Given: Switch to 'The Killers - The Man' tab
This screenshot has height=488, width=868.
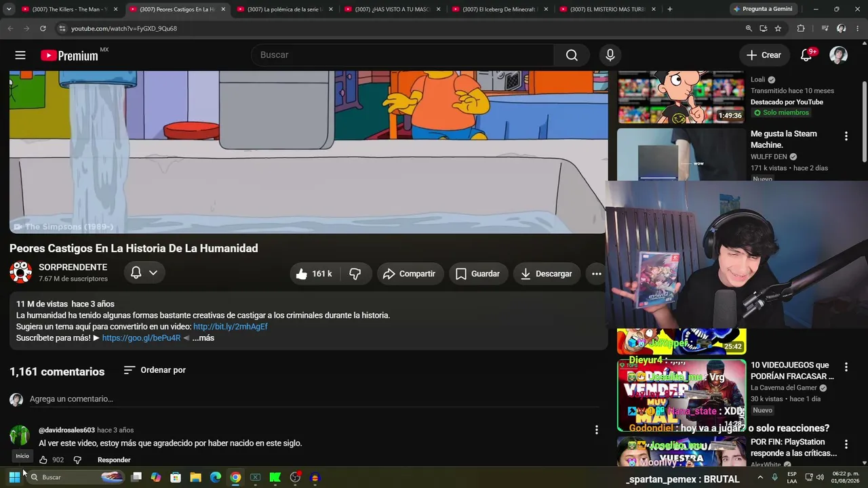Looking at the screenshot, I should 69,9.
